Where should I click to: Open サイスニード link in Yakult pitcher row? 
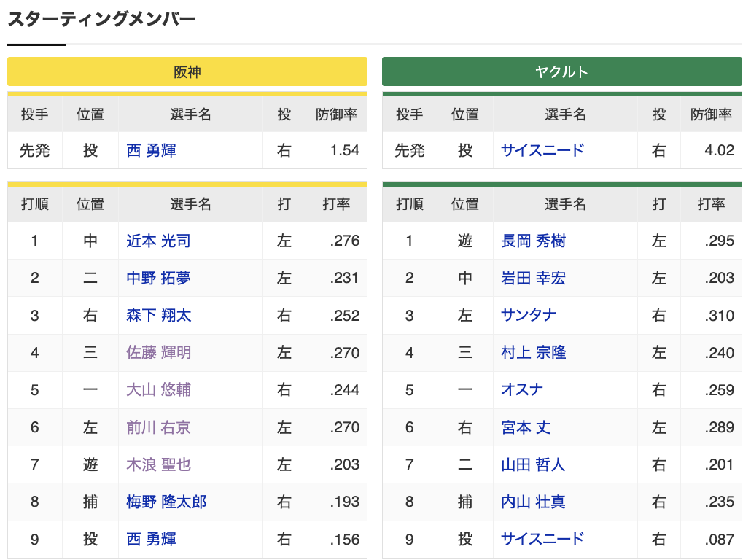point(542,150)
